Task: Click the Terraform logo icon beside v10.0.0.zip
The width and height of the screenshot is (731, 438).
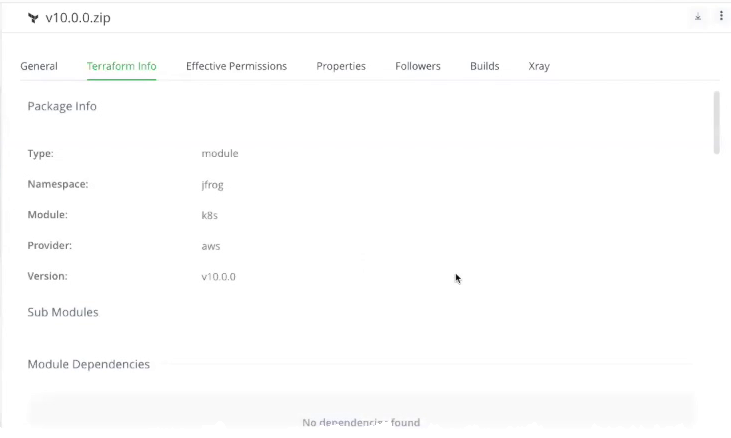Action: 33,18
